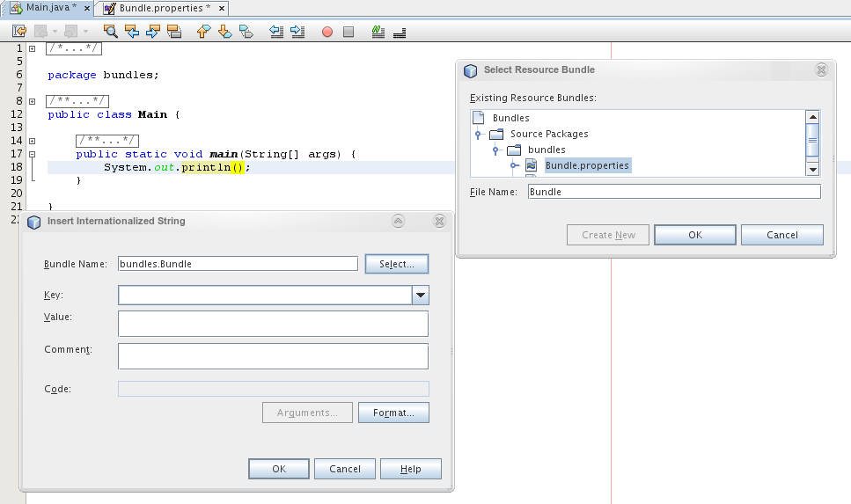Expand the code fold at line 8
Image resolution: width=851 pixels, height=504 pixels.
(x=32, y=101)
